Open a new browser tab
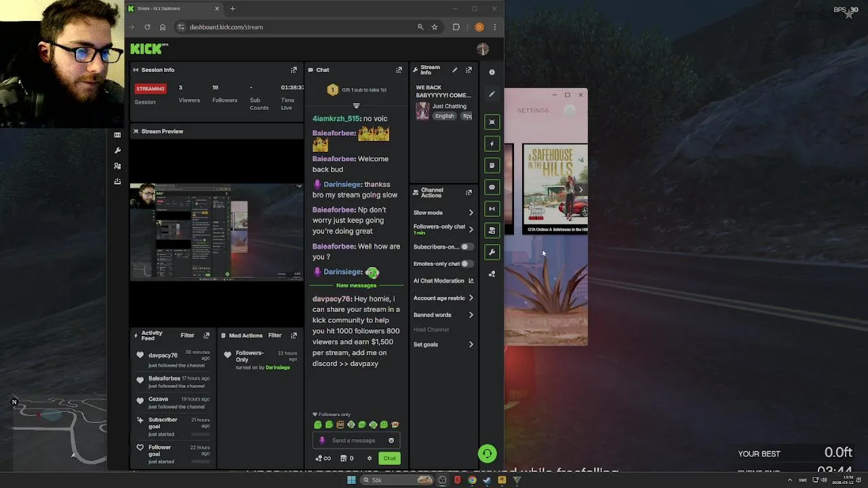The width and height of the screenshot is (868, 488). [232, 9]
